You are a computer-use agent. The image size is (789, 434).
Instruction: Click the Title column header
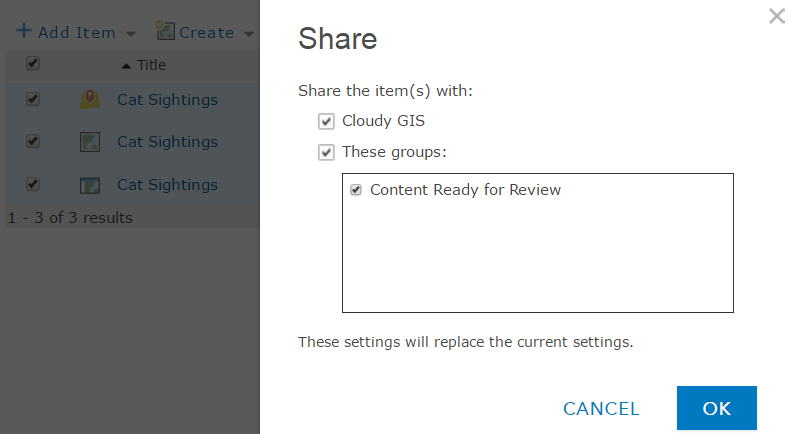151,65
